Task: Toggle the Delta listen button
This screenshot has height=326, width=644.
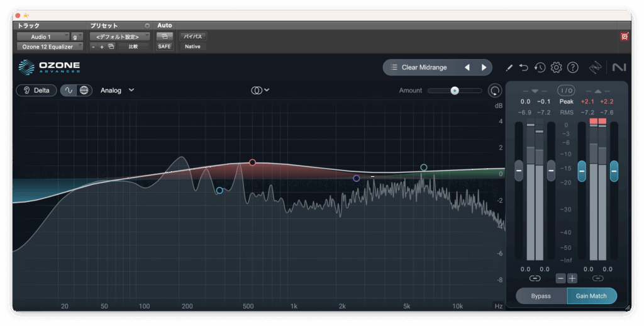Action: pyautogui.click(x=36, y=90)
